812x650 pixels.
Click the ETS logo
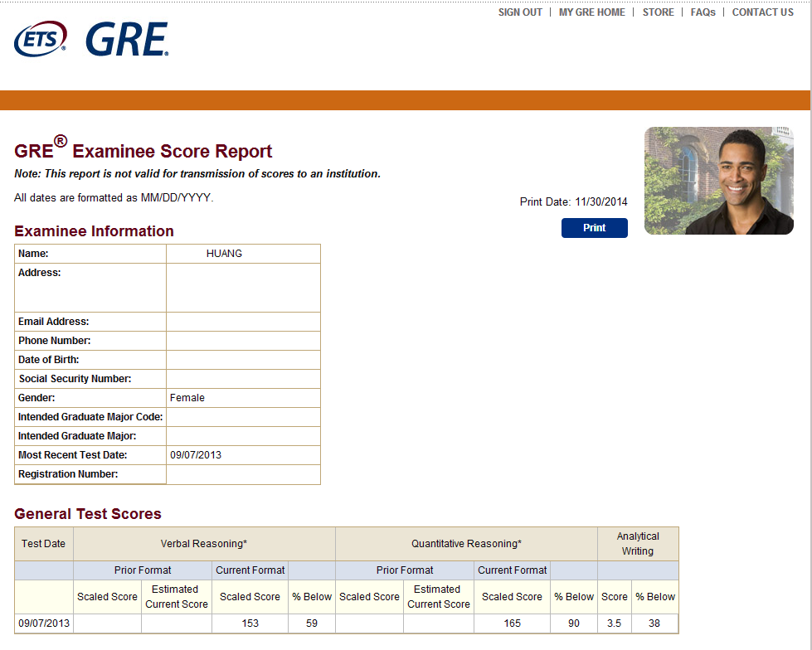(x=41, y=39)
